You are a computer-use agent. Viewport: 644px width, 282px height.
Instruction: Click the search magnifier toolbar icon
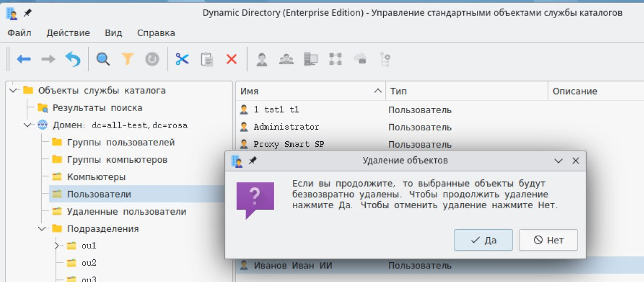(x=103, y=59)
